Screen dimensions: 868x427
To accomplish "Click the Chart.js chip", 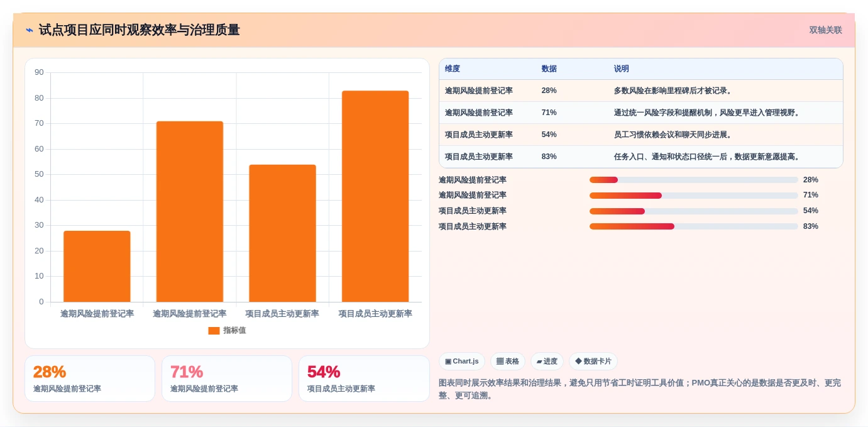I will click(x=462, y=362).
